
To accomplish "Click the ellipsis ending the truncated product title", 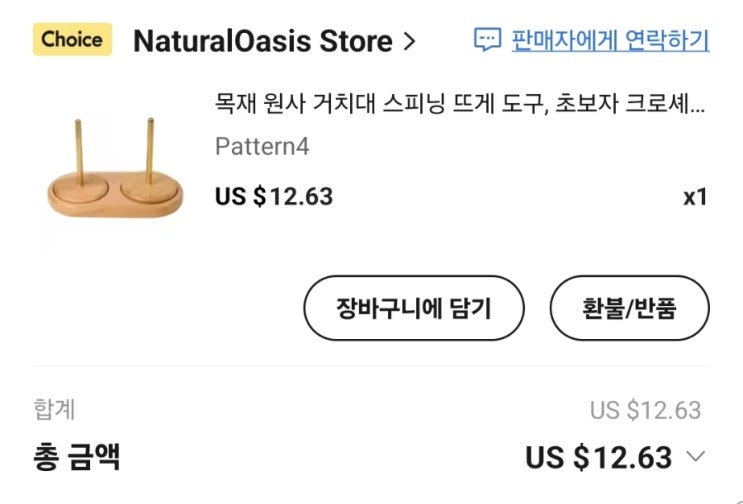I will coord(699,103).
